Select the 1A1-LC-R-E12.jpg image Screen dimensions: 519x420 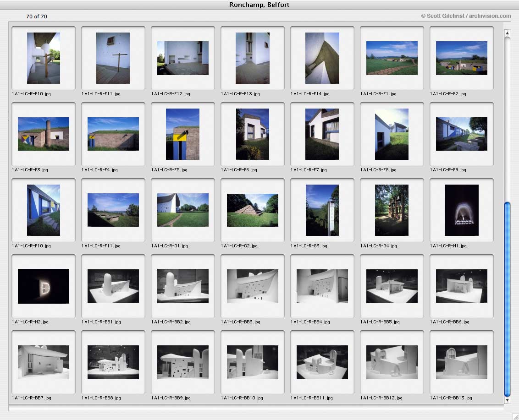point(183,58)
